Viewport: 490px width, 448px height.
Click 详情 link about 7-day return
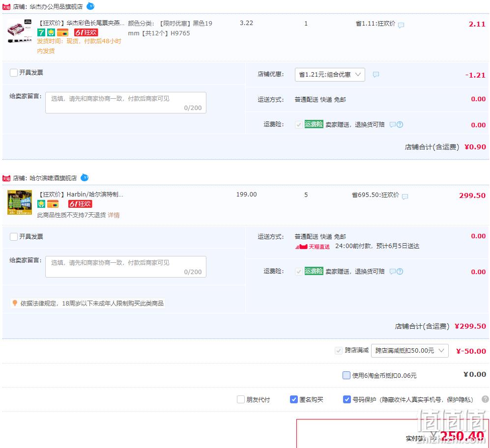pyautogui.click(x=114, y=215)
